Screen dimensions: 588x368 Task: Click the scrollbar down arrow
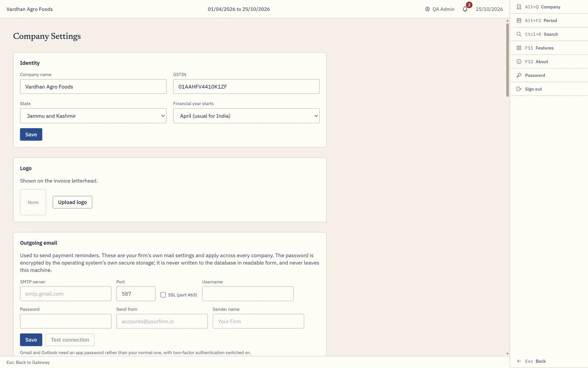click(508, 354)
